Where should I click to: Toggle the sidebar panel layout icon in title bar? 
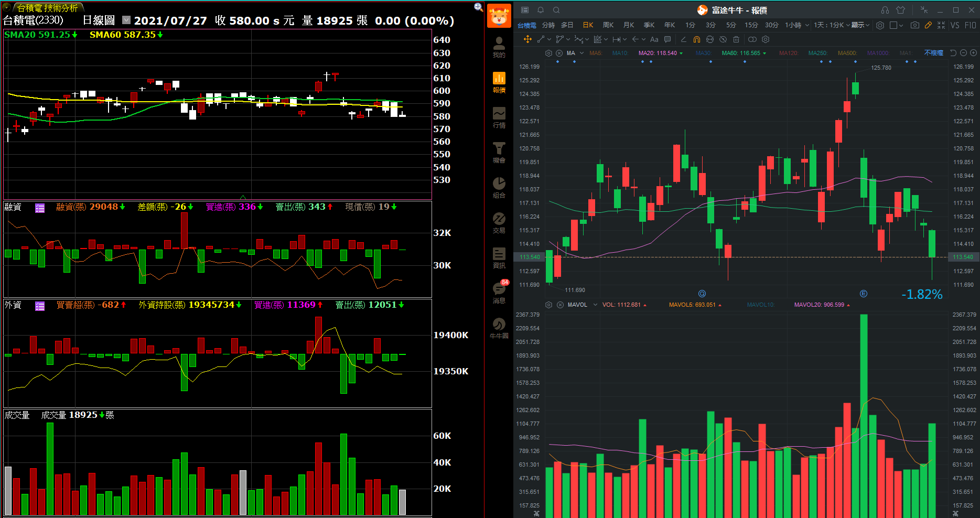click(525, 10)
